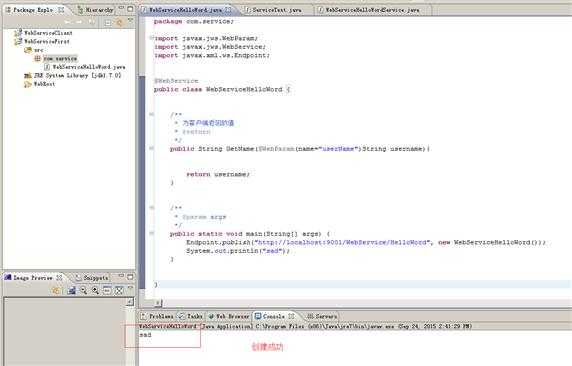Open the Package Explorer view menu arrow
Image resolution: width=572 pixels, height=366 pixels.
point(130,21)
